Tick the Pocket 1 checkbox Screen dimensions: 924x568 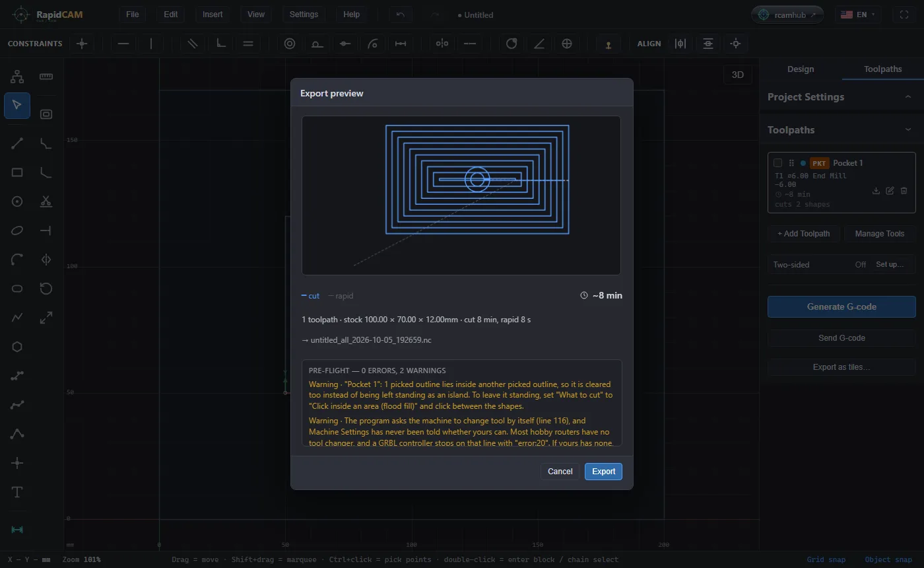pyautogui.click(x=777, y=163)
